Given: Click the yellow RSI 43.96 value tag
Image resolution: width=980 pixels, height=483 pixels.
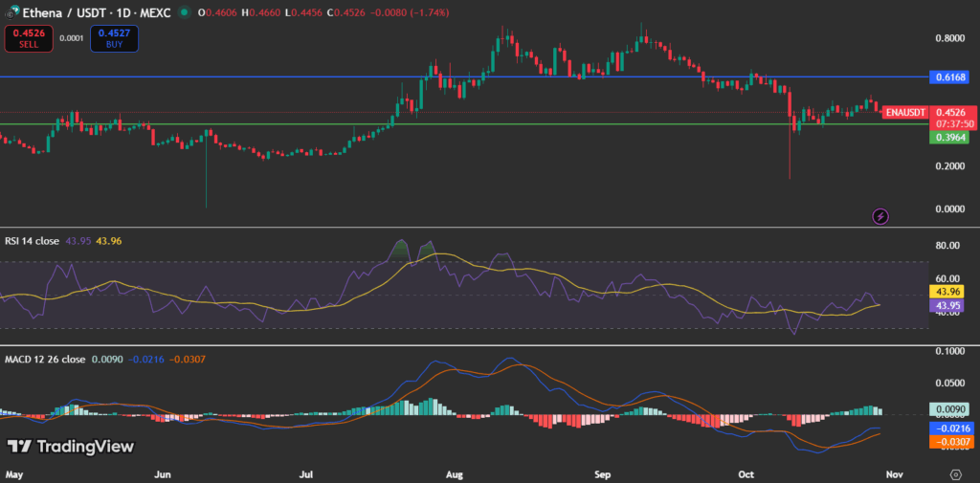Looking at the screenshot, I should (x=948, y=291).
